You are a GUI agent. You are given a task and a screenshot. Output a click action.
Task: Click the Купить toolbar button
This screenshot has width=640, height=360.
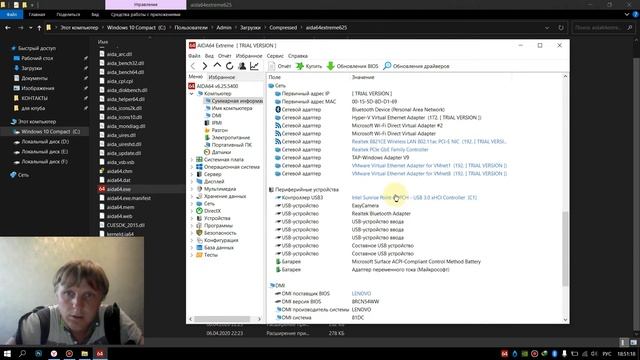(309, 66)
